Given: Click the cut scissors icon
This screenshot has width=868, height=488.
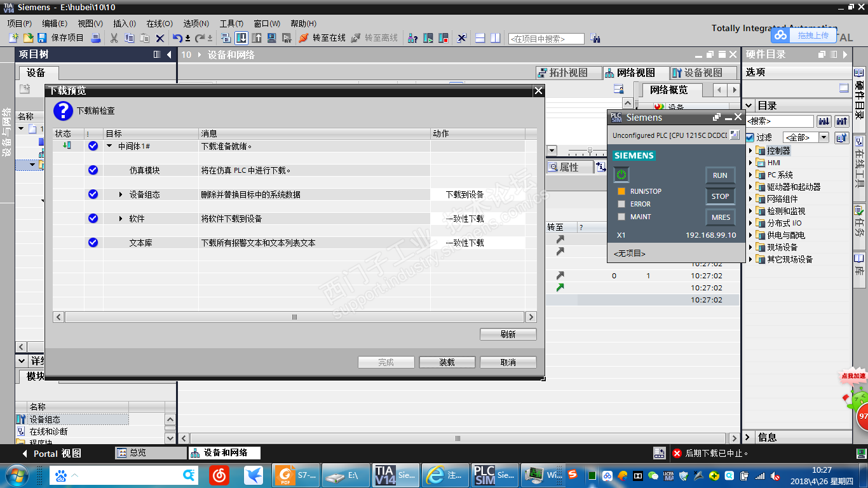Looking at the screenshot, I should [x=114, y=38].
